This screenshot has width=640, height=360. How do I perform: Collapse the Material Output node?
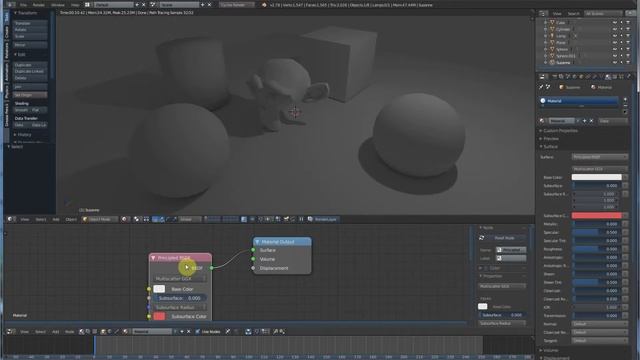[x=257, y=242]
